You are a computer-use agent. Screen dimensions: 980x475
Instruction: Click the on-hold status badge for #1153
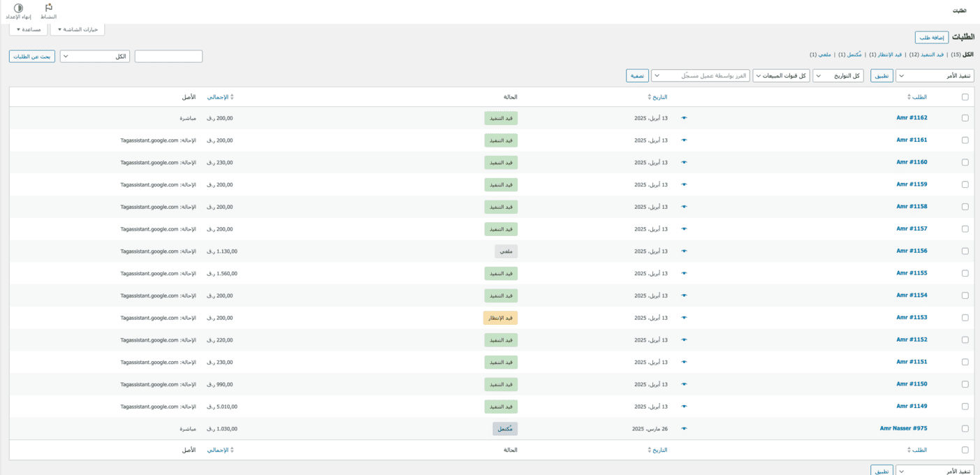[x=500, y=318]
